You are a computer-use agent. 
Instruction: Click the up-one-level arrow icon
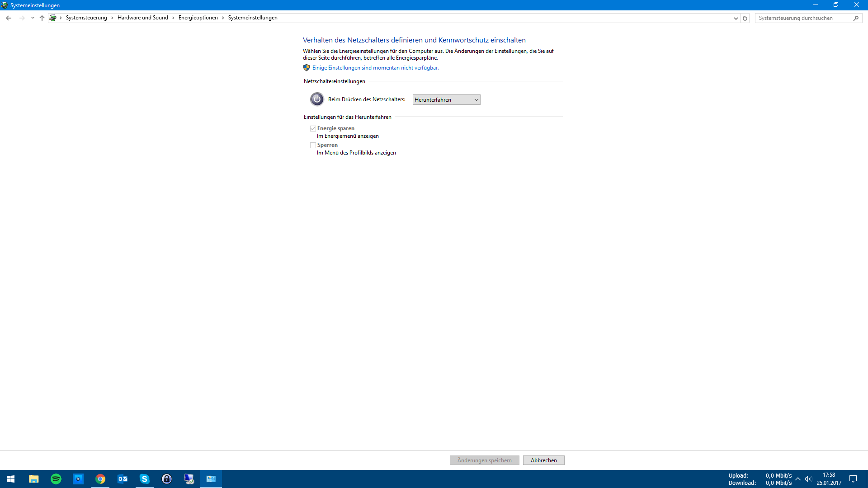pyautogui.click(x=42, y=18)
